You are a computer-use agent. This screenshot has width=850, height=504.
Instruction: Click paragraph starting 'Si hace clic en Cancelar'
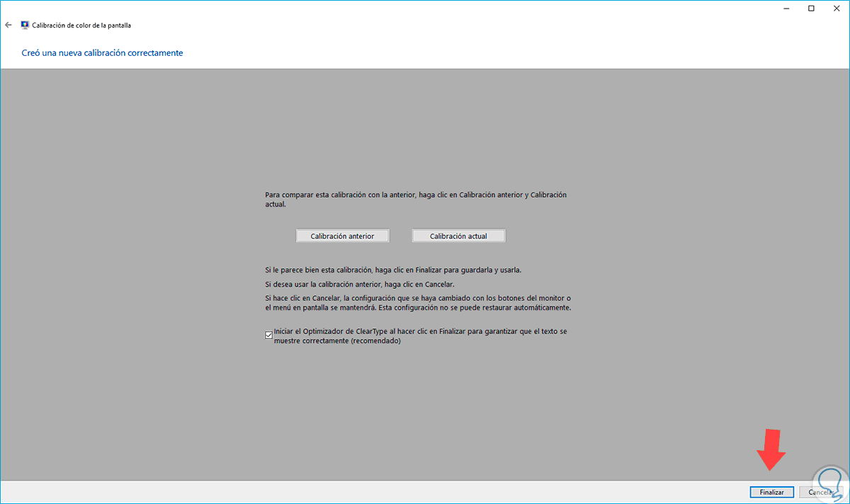point(418,303)
